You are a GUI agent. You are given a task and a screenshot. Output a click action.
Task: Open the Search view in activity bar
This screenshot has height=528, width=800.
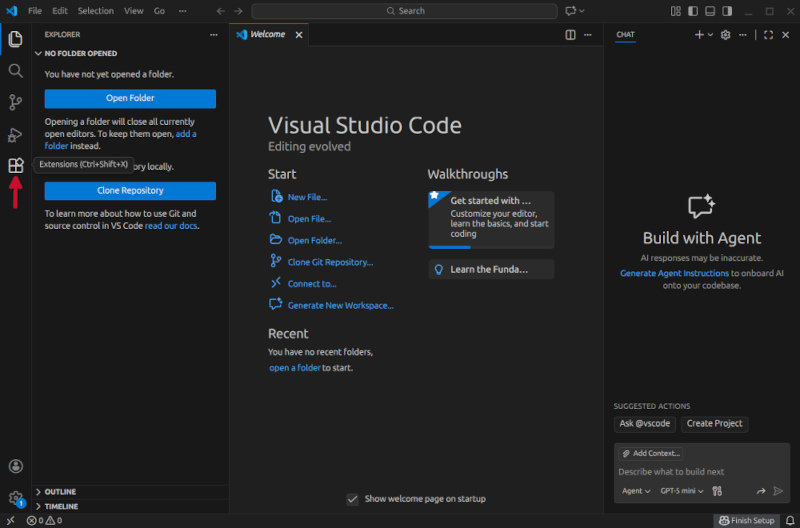point(15,71)
